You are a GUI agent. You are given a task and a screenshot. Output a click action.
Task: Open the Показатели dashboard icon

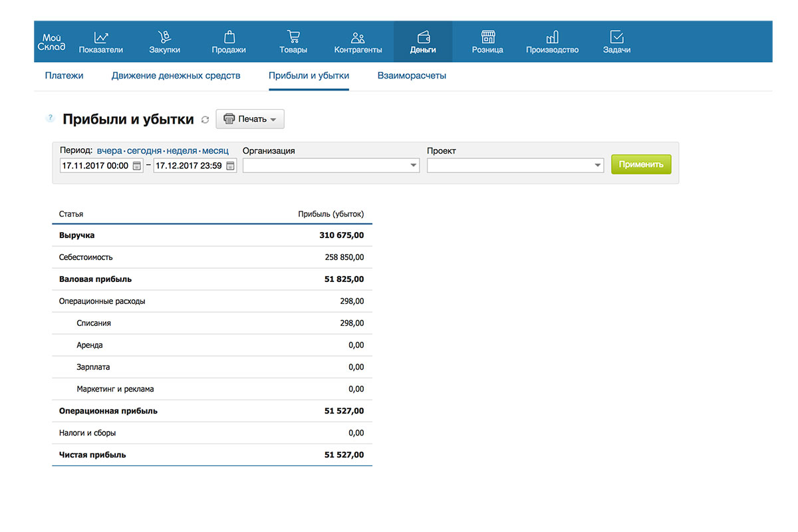tap(101, 37)
